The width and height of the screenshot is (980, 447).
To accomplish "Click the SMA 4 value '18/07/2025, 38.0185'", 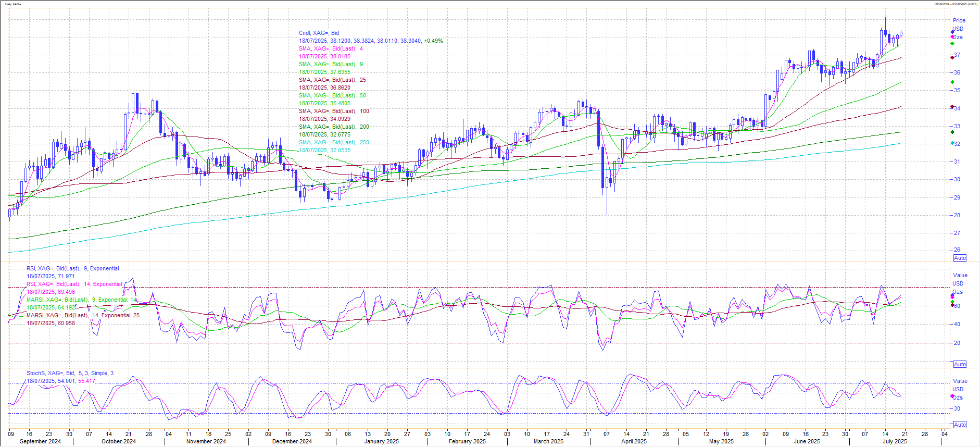I will click(324, 56).
